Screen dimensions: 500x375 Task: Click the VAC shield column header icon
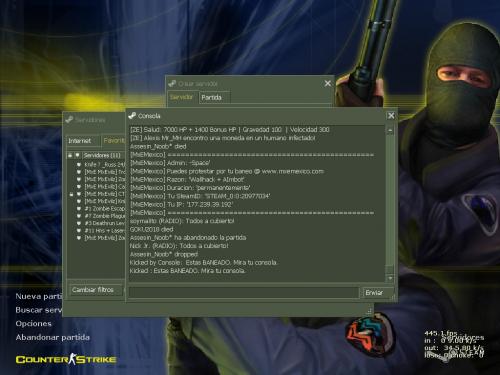coord(77,155)
